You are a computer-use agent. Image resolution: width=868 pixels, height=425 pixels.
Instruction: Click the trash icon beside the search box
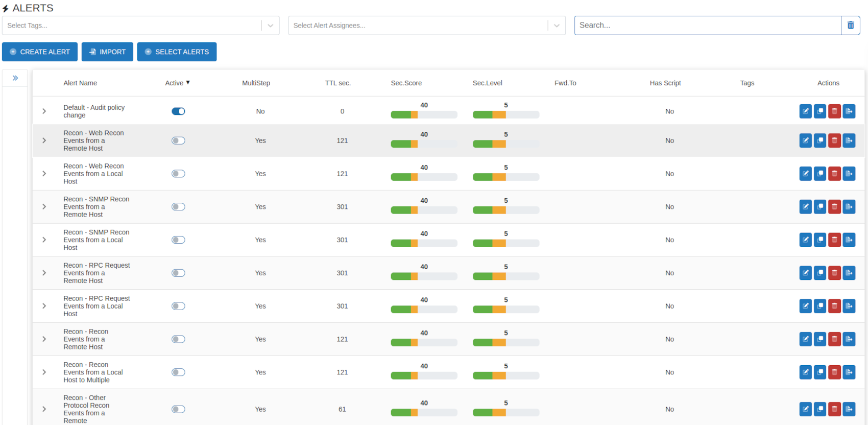(851, 26)
